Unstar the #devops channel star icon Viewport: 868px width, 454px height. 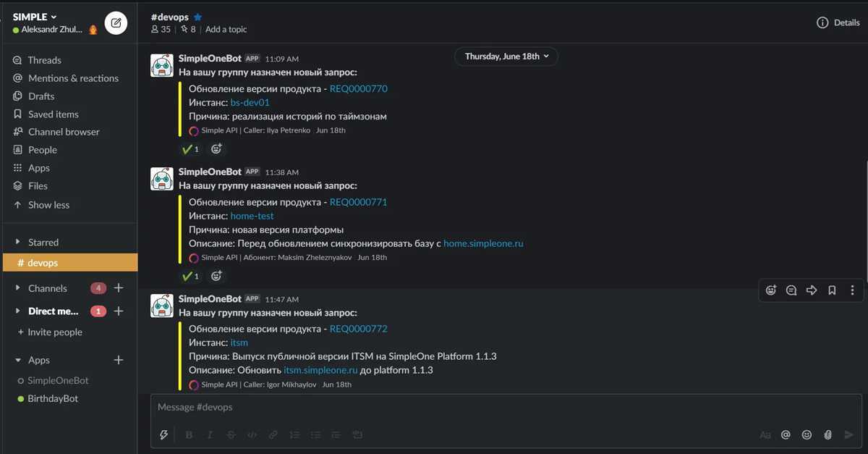[198, 17]
